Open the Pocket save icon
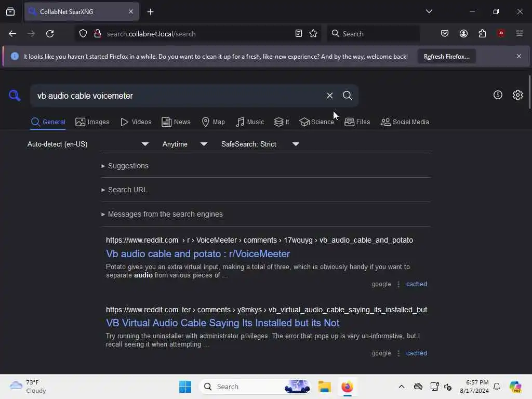 [x=445, y=33]
